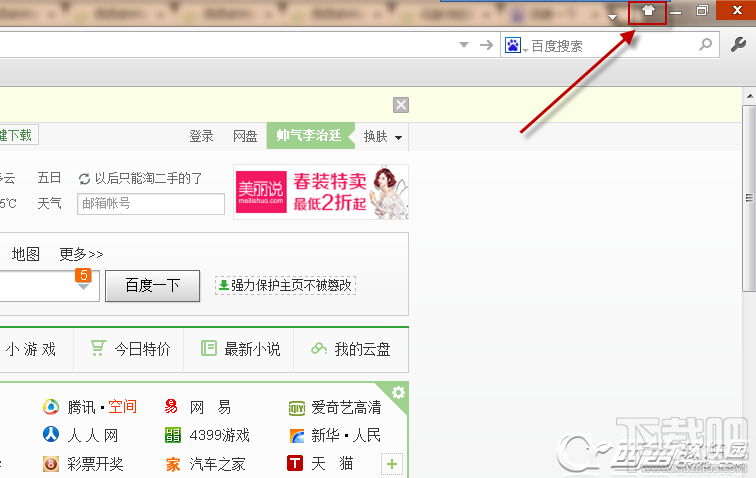Click the iQIYI green logo icon
This screenshot has width=756, height=478.
click(x=297, y=409)
